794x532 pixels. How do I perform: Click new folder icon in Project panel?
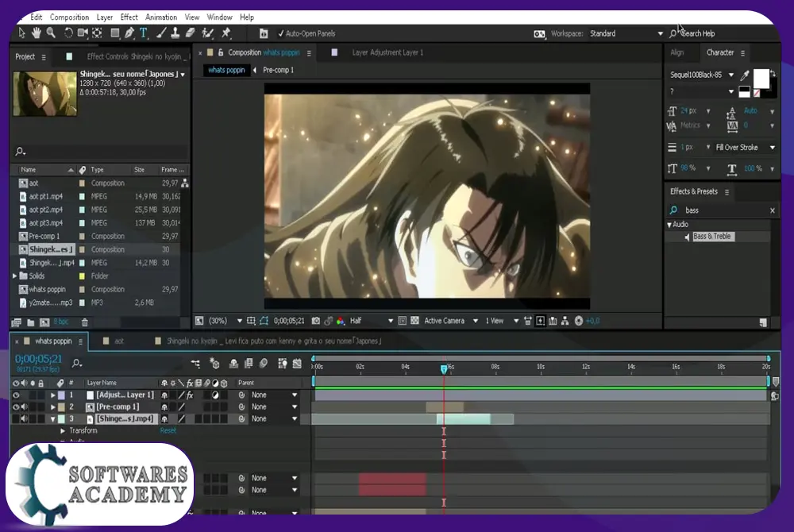[30, 322]
